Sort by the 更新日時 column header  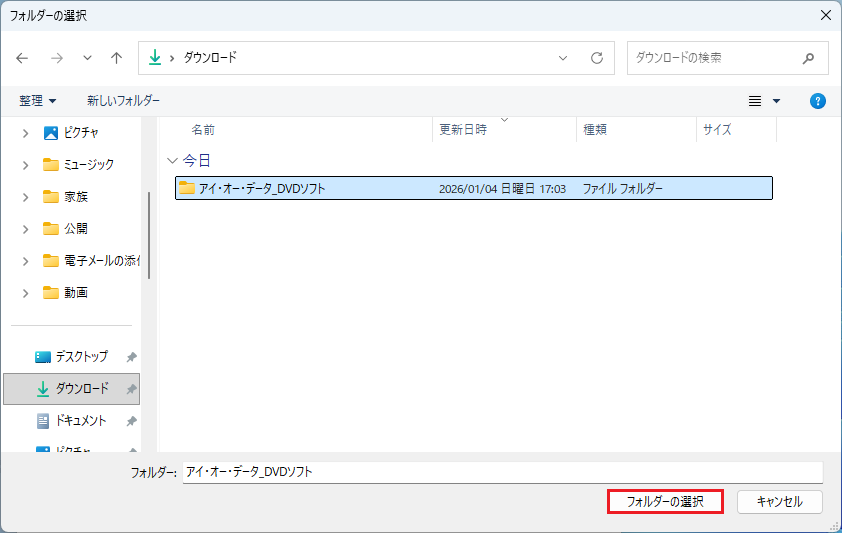[x=463, y=130]
